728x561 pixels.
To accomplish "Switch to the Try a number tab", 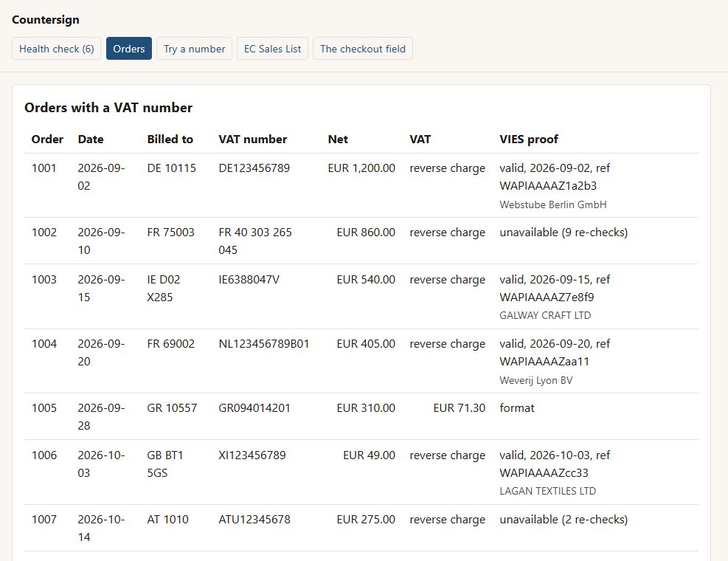I will [194, 49].
